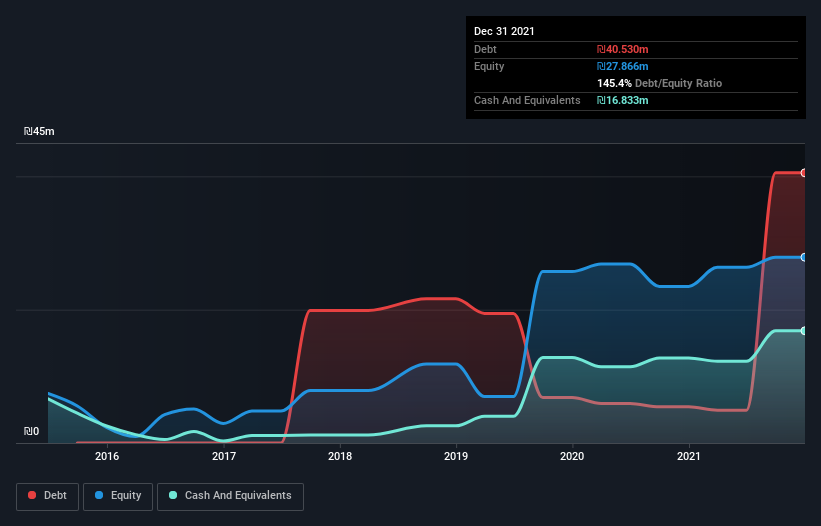The image size is (821, 526).
Task: Click the teal Cash endpoint marker
Action: tap(804, 331)
